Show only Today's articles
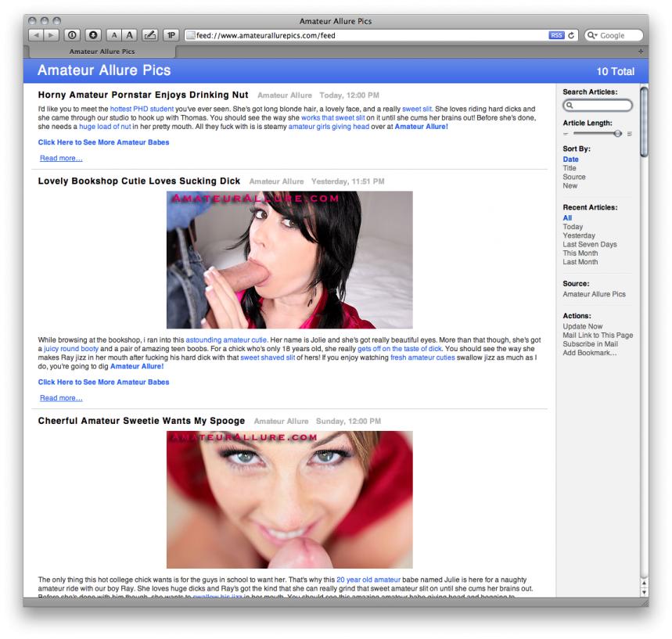Image resolution: width=672 pixels, height=639 pixels. pos(573,227)
